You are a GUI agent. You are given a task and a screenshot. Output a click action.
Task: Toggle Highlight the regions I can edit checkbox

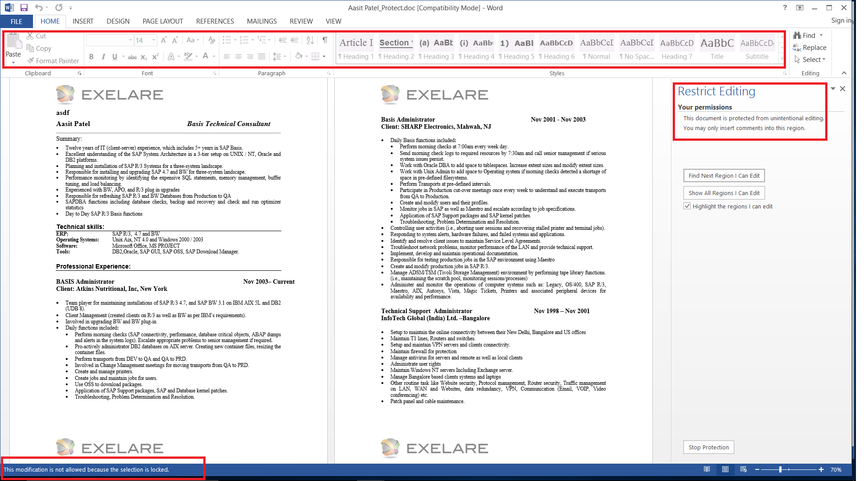[687, 206]
